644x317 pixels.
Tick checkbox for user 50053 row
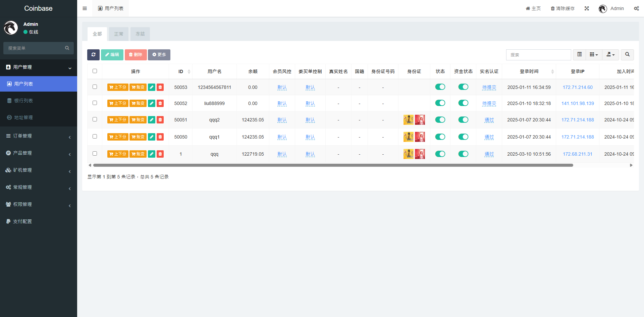click(x=95, y=87)
